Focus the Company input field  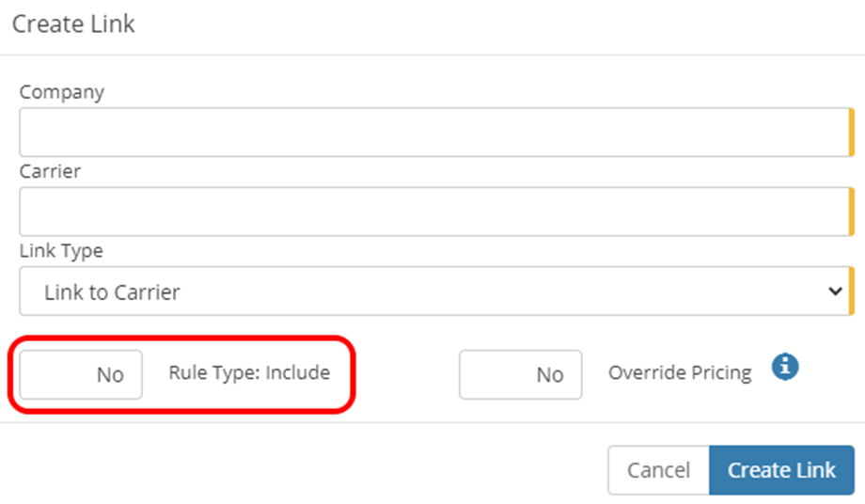coord(432,133)
